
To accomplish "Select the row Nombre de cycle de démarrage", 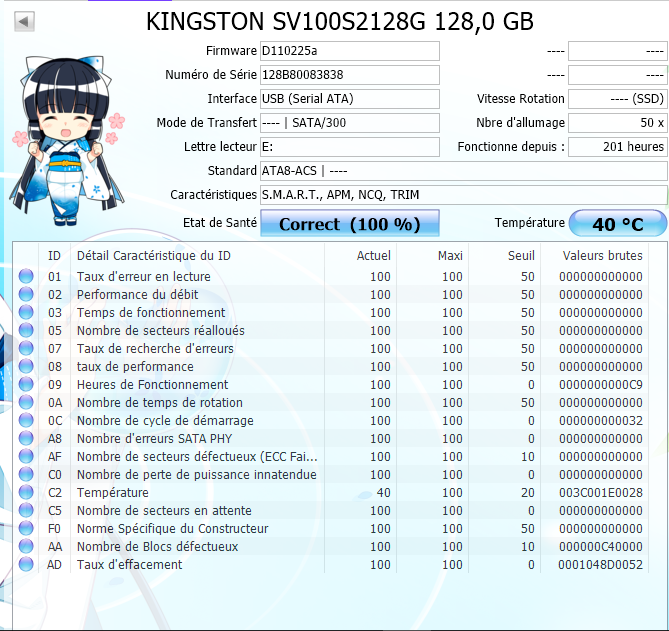I will 331,420.
